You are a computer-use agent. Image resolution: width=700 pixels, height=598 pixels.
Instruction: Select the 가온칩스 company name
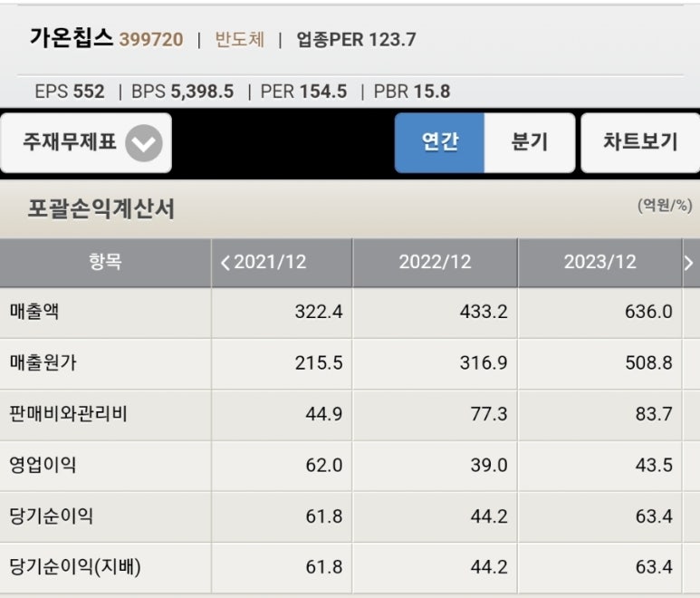point(71,37)
